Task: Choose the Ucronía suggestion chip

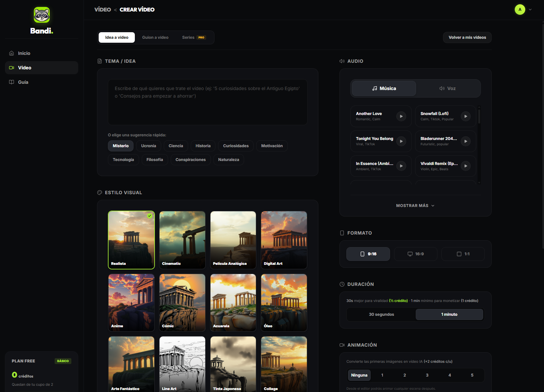Action: (x=149, y=146)
